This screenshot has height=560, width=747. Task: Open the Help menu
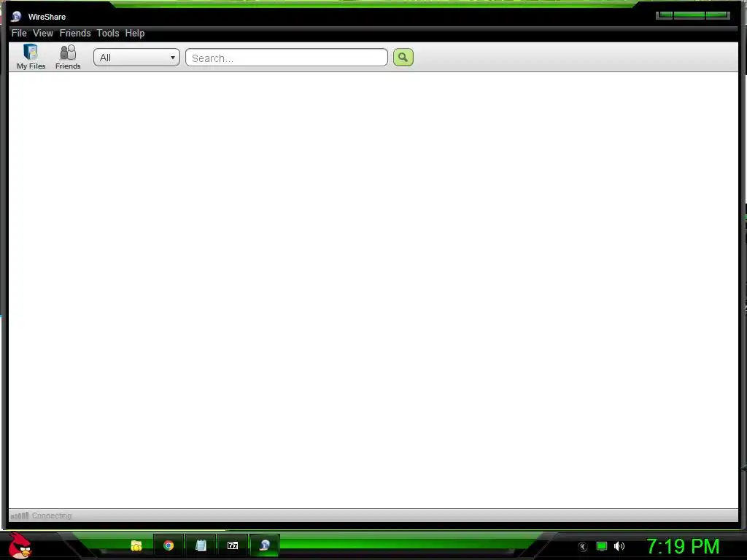tap(135, 34)
